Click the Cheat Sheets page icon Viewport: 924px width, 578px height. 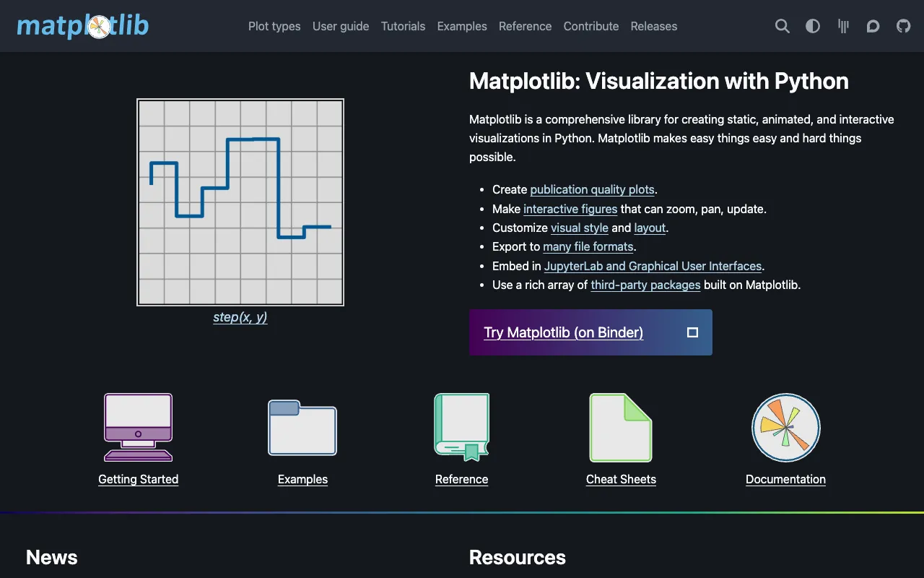tap(621, 427)
